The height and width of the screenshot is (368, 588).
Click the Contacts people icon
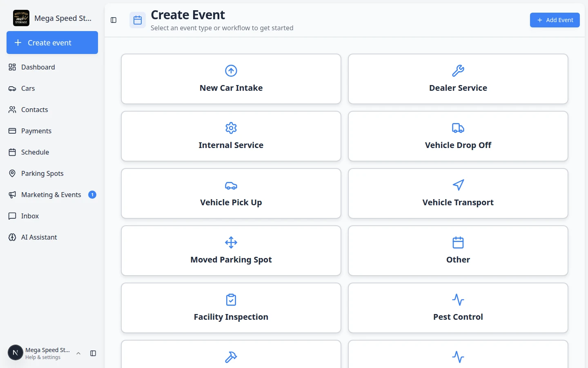(x=12, y=110)
